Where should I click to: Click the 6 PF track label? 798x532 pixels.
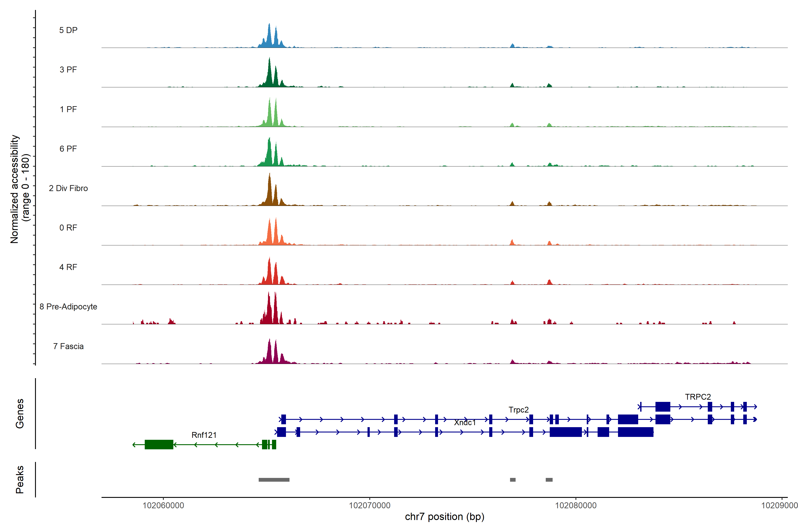point(68,149)
